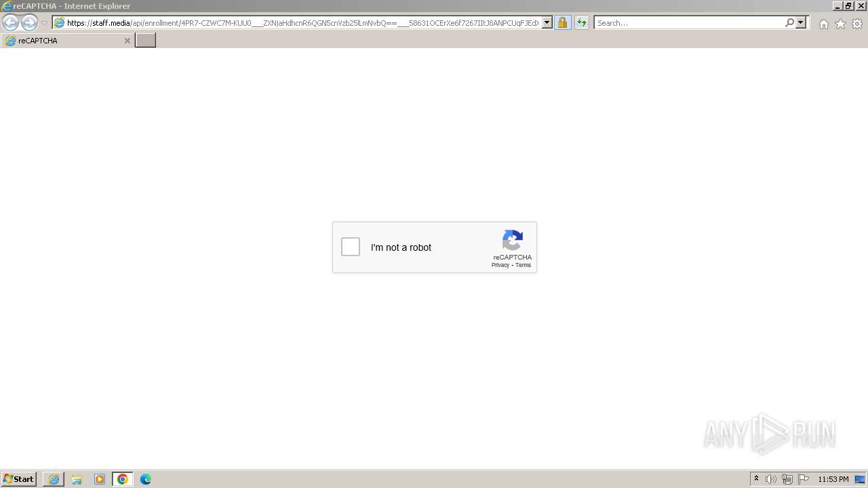Open Internet Explorer from the taskbar

(54, 479)
